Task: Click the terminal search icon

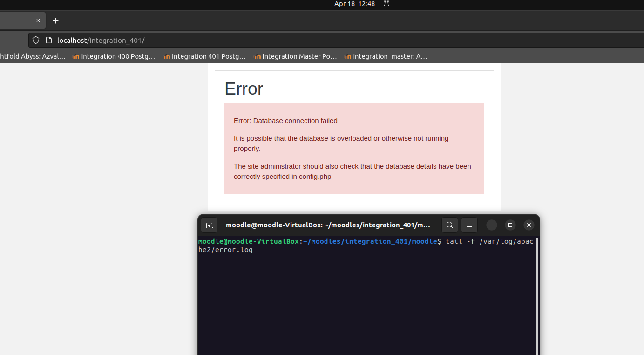Action: 449,225
